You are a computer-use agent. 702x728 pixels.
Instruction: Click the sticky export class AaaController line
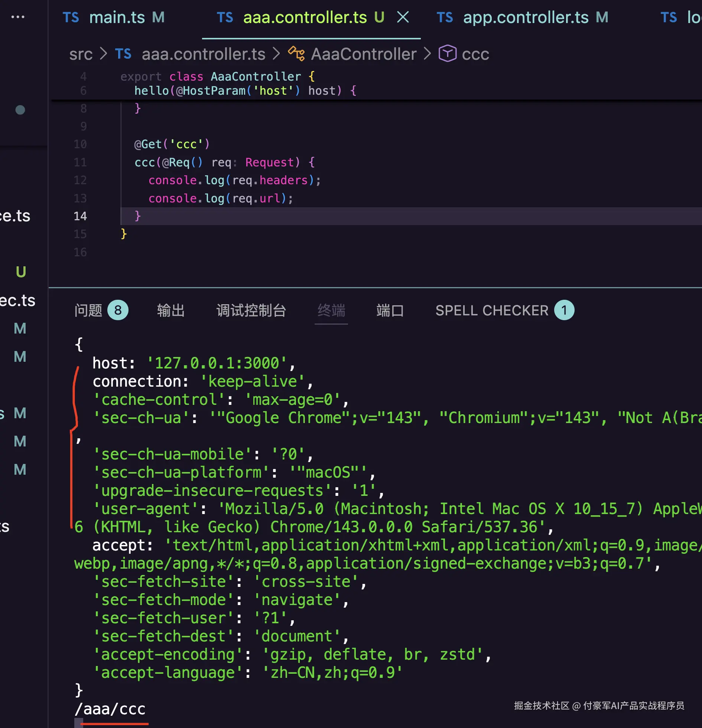point(218,77)
